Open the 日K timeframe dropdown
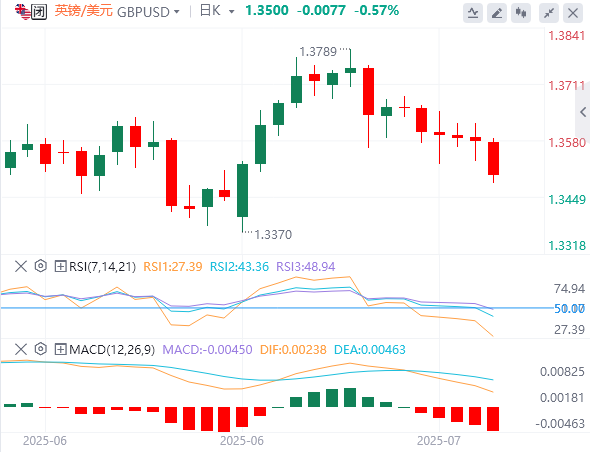590x452 pixels. click(x=217, y=11)
